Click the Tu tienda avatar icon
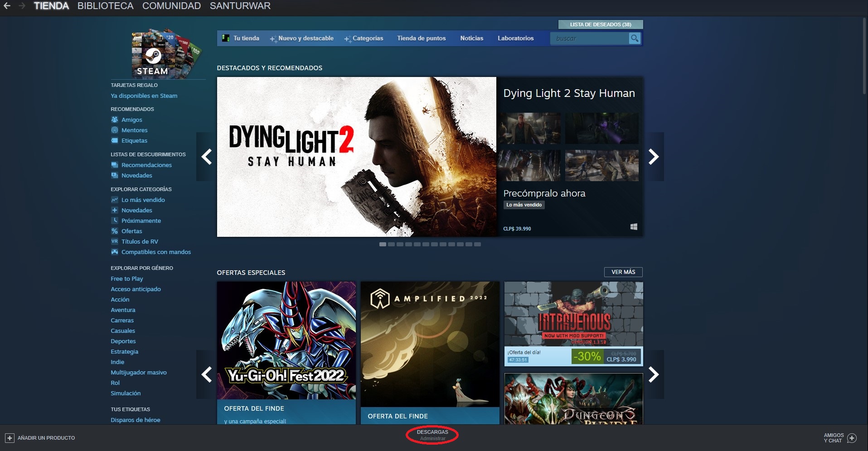This screenshot has width=868, height=451. click(x=226, y=38)
